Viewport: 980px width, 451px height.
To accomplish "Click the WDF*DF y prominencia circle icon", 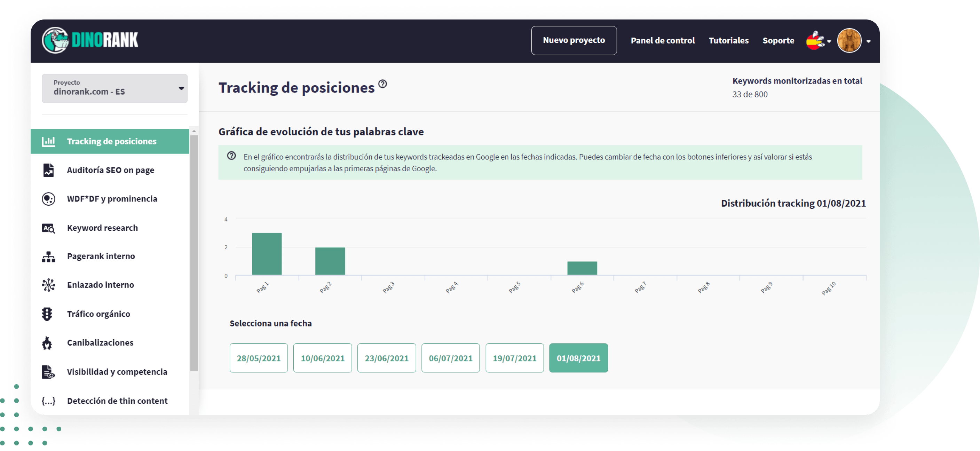I will pyautogui.click(x=48, y=199).
